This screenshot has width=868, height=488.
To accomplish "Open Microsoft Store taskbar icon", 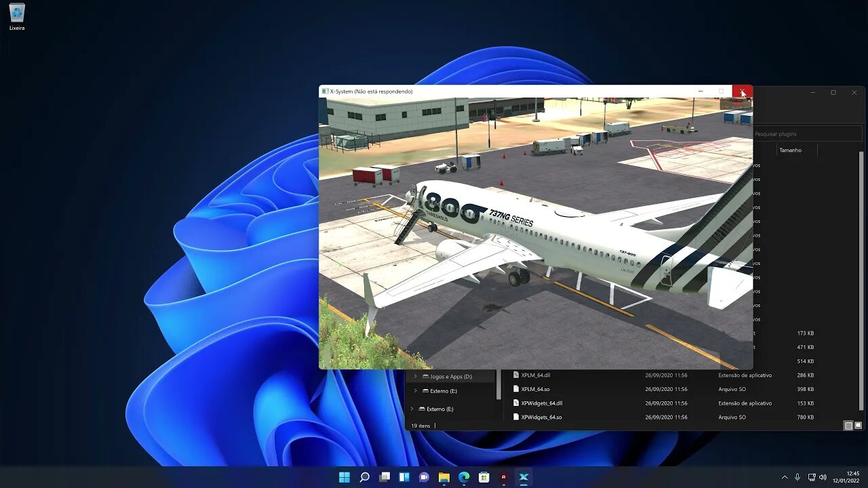I will click(x=484, y=477).
